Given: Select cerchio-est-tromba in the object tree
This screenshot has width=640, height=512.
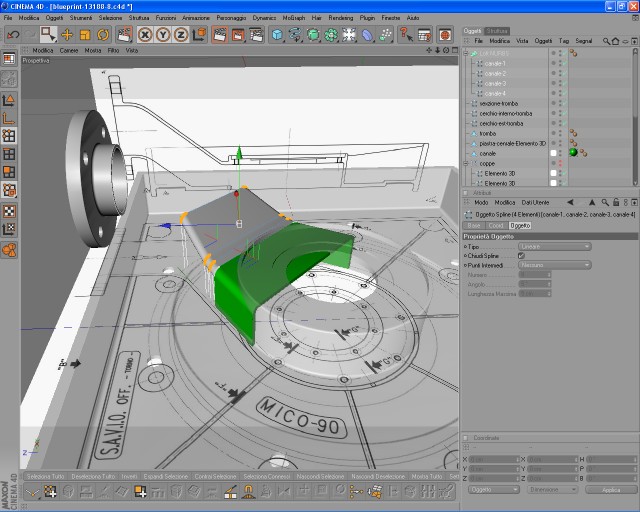Looking at the screenshot, I should click(501, 123).
